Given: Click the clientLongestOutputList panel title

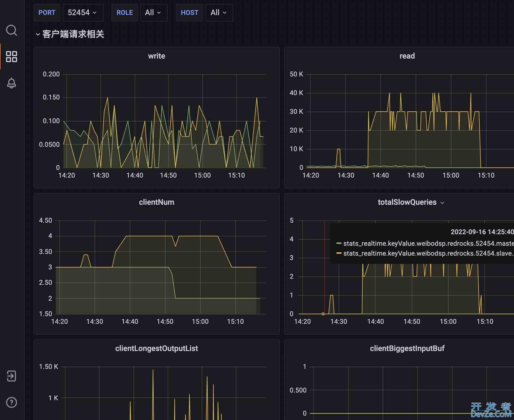Looking at the screenshot, I should (157, 349).
